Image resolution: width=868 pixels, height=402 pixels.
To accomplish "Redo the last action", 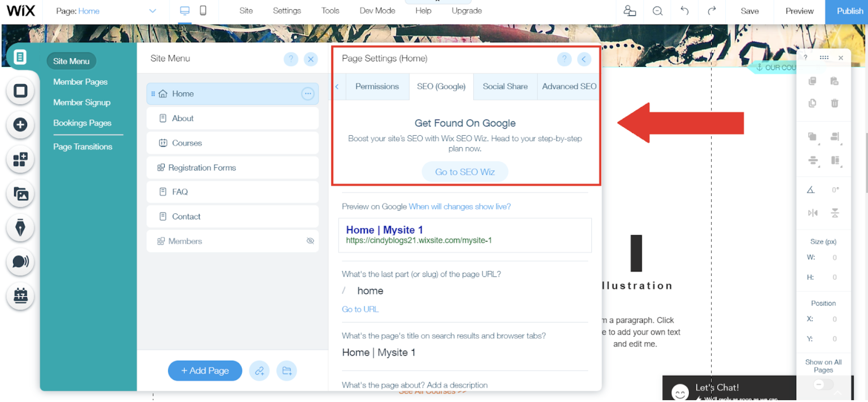I will [x=712, y=11].
